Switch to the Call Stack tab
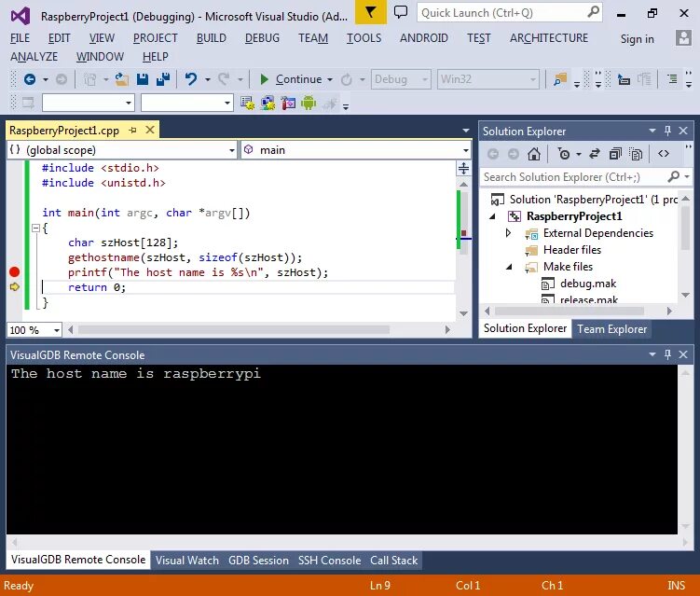 [393, 561]
